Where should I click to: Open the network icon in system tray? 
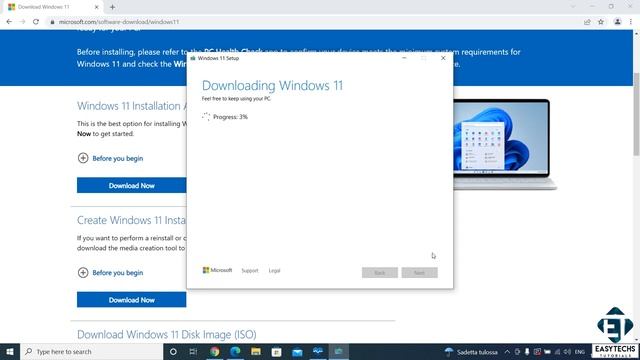tap(558, 351)
